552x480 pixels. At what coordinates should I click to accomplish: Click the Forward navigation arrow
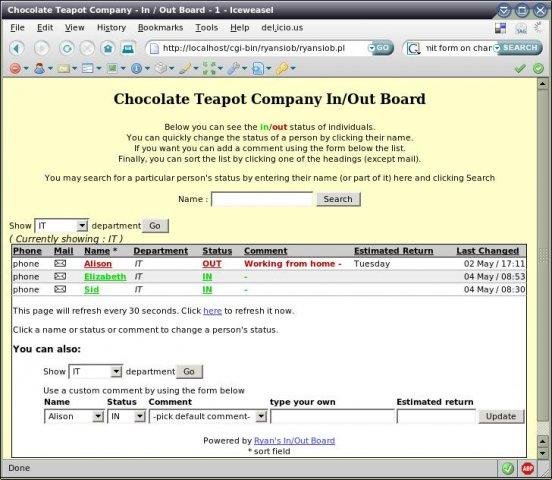(42, 48)
